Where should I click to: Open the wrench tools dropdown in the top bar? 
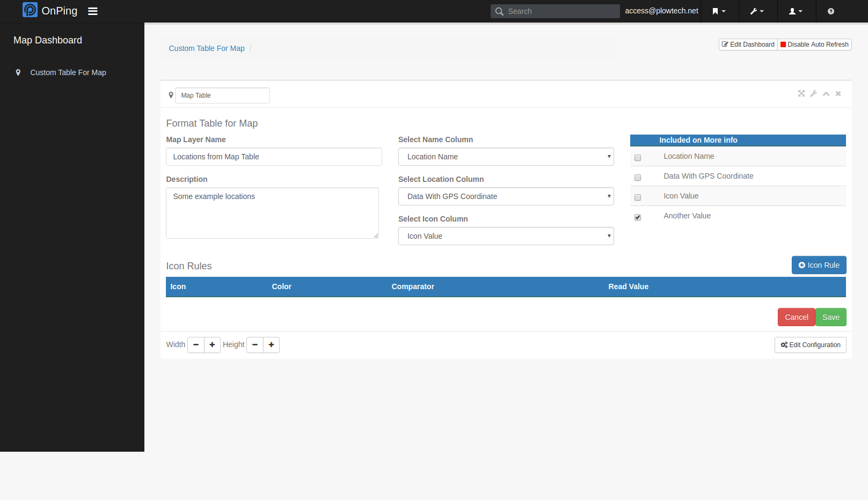click(x=757, y=11)
